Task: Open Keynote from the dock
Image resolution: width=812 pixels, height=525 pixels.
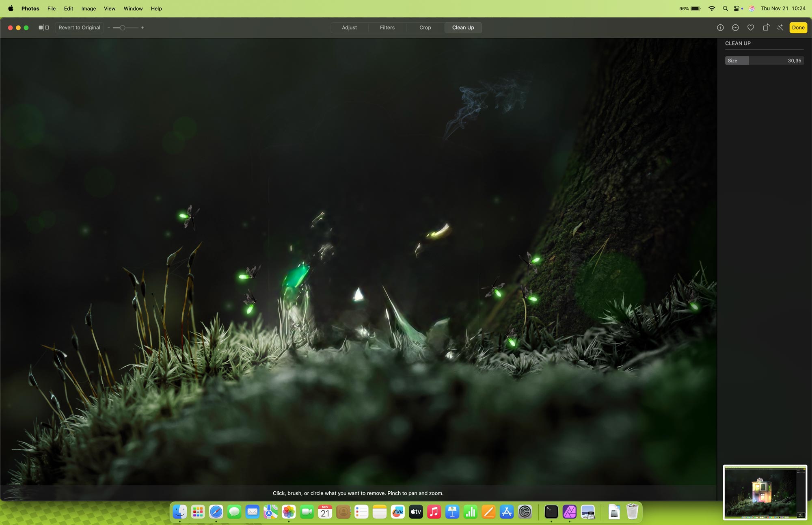Action: point(452,512)
